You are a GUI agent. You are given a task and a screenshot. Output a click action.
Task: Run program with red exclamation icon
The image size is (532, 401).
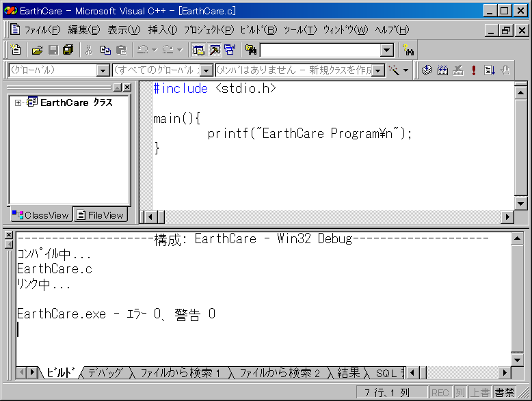[x=474, y=70]
